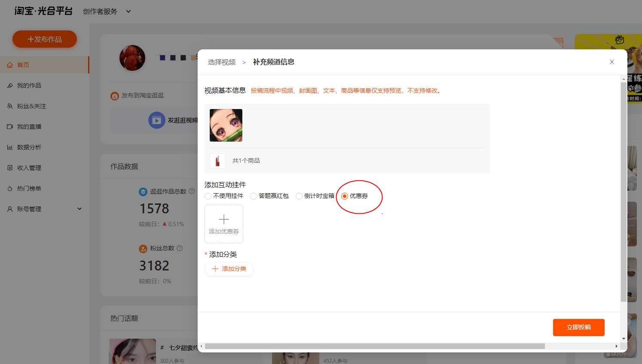Image resolution: width=642 pixels, height=364 pixels.
Task: Choose the 倒计时宝箱 radio option
Action: pos(299,196)
